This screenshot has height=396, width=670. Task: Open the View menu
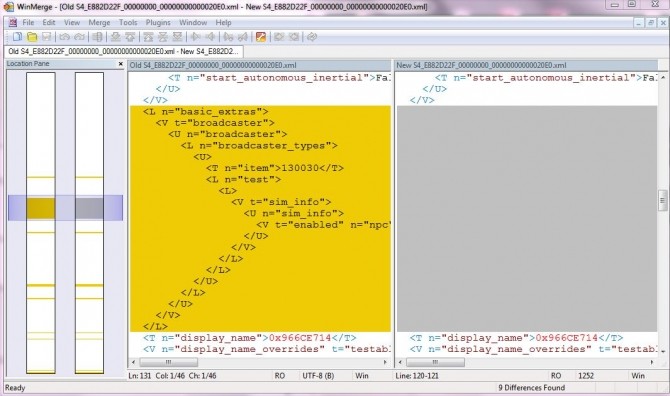(72, 22)
